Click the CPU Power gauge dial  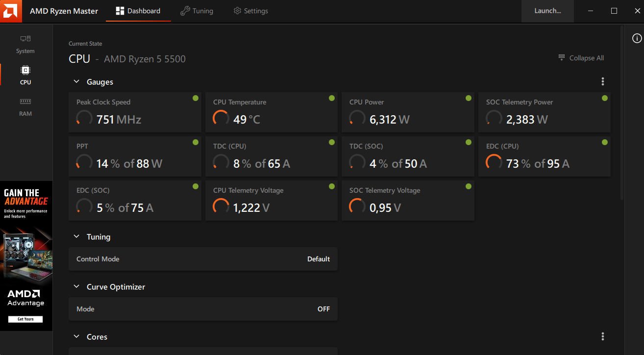(x=357, y=118)
